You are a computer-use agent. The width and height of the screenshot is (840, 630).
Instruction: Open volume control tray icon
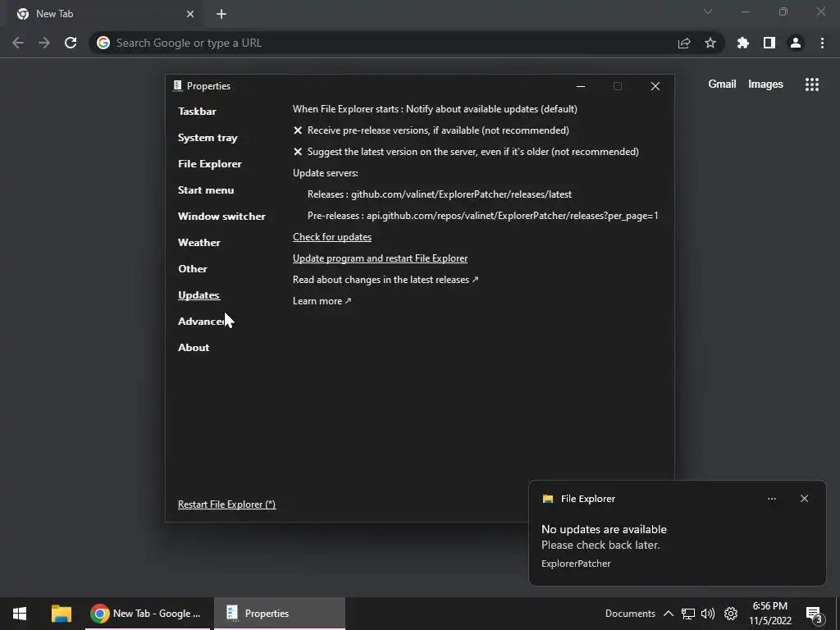708,614
